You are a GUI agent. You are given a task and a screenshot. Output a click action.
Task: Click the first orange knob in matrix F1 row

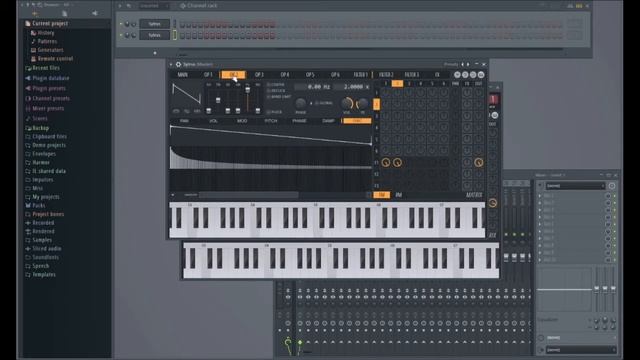pyautogui.click(x=386, y=162)
